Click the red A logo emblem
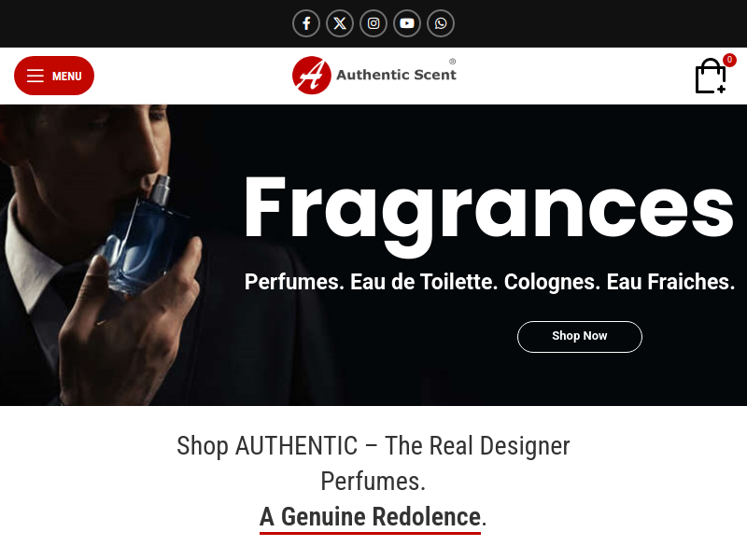This screenshot has height=560, width=747. point(312,76)
